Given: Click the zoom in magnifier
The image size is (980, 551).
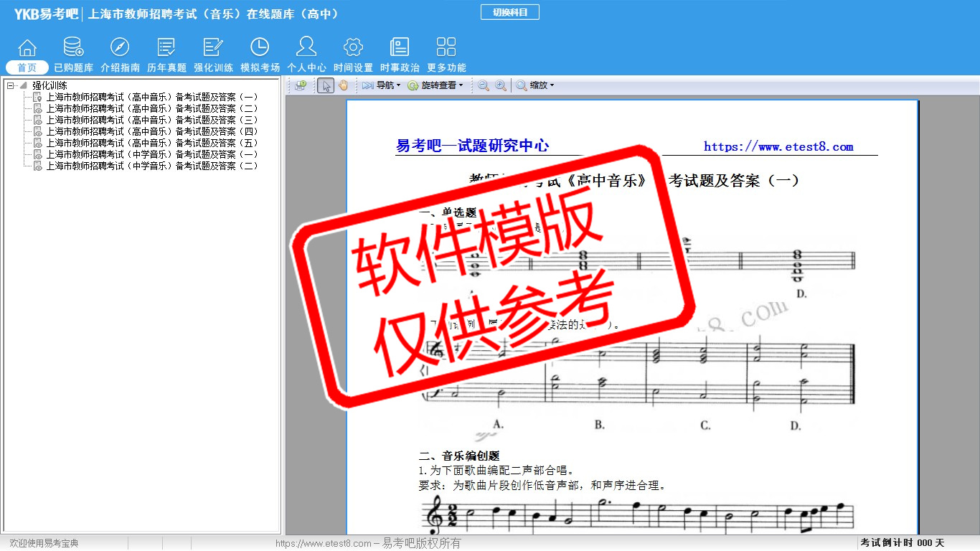Looking at the screenshot, I should [501, 85].
